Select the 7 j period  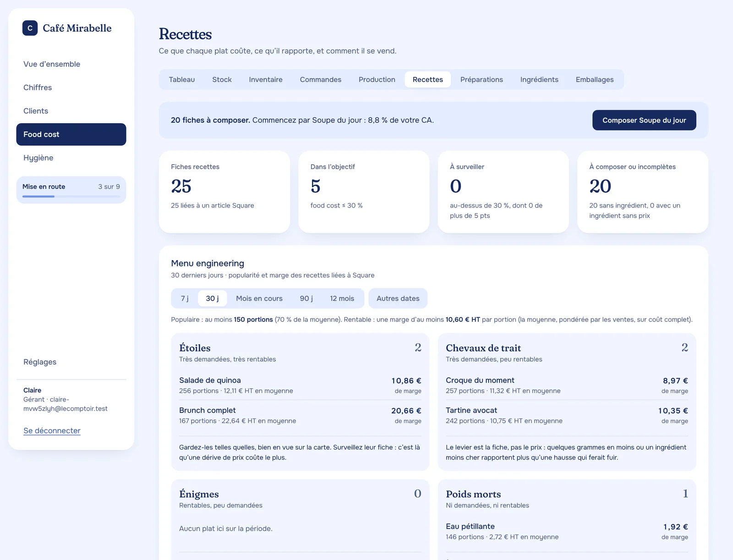click(185, 298)
